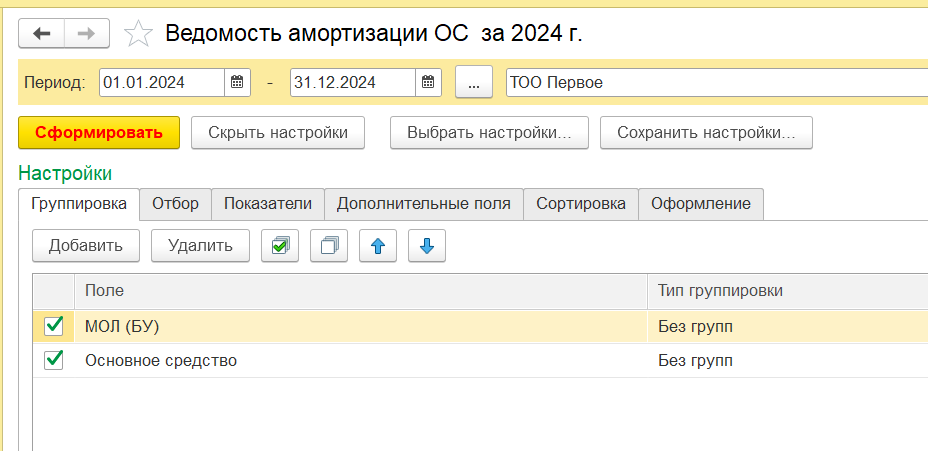
Task: Check all grouping rows icon
Action: [x=279, y=245]
